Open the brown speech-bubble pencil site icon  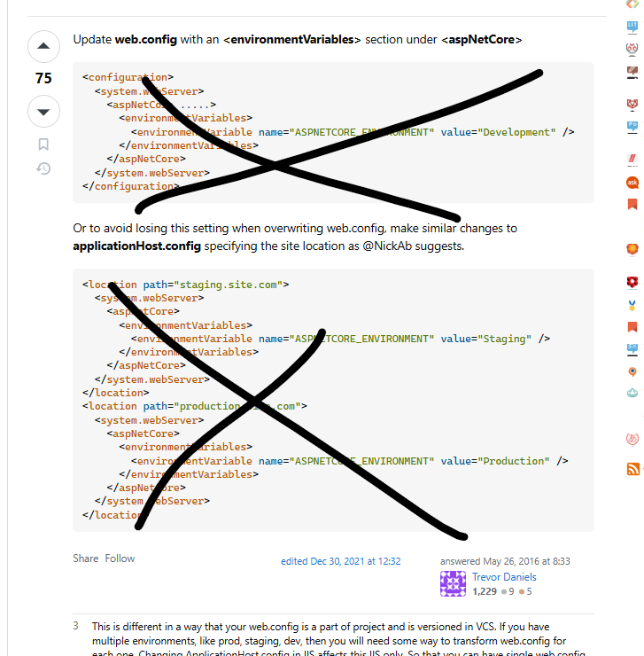coord(632,72)
